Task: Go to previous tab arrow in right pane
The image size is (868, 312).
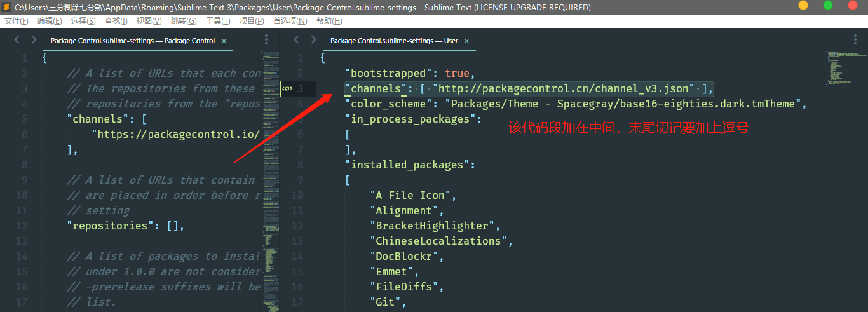Action: pyautogui.click(x=296, y=40)
